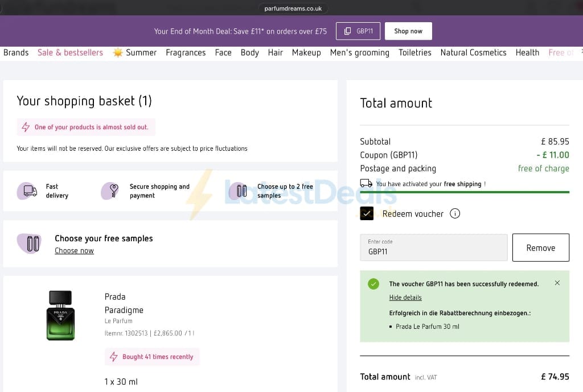Dismiss the voucher redeemed message
The height and width of the screenshot is (392, 583).
pyautogui.click(x=557, y=283)
